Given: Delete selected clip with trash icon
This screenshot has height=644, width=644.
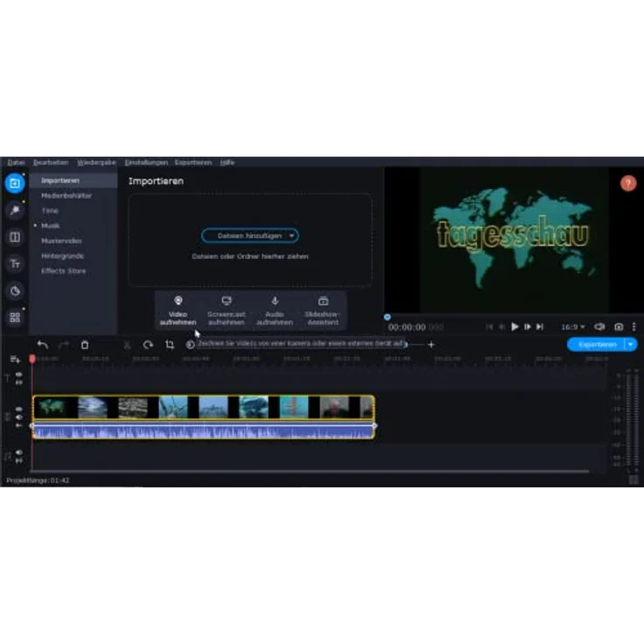Looking at the screenshot, I should pyautogui.click(x=85, y=345).
